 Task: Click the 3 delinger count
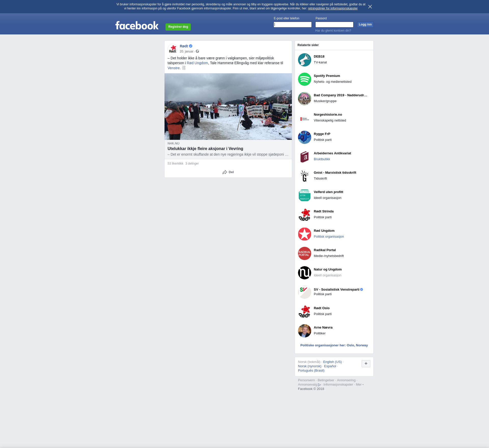pyautogui.click(x=192, y=164)
